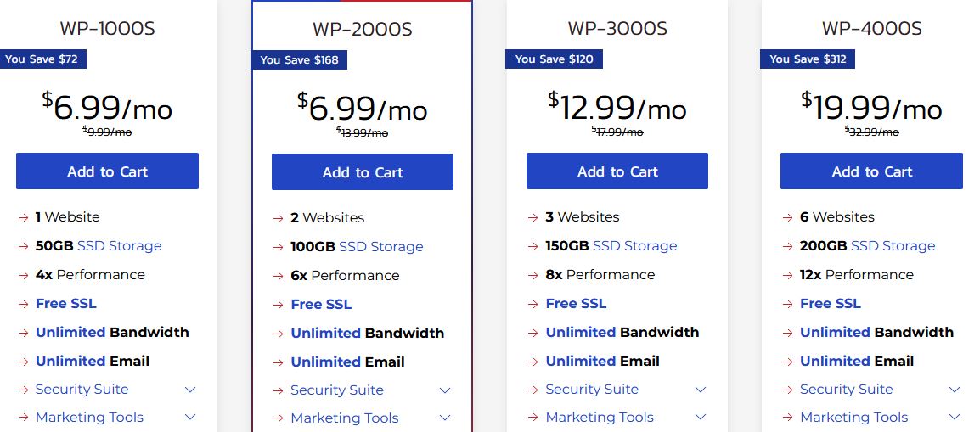
Task: Open the SSD Storage link under WP-2000S
Action: coord(381,247)
